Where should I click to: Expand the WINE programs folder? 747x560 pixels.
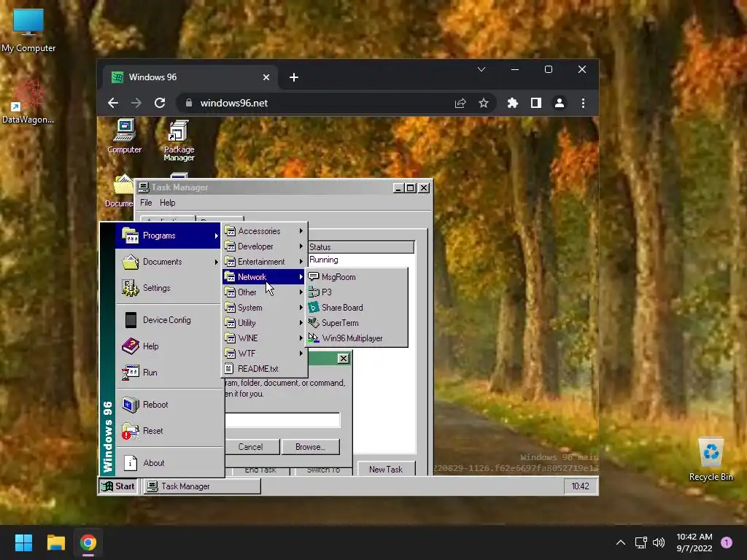264,338
